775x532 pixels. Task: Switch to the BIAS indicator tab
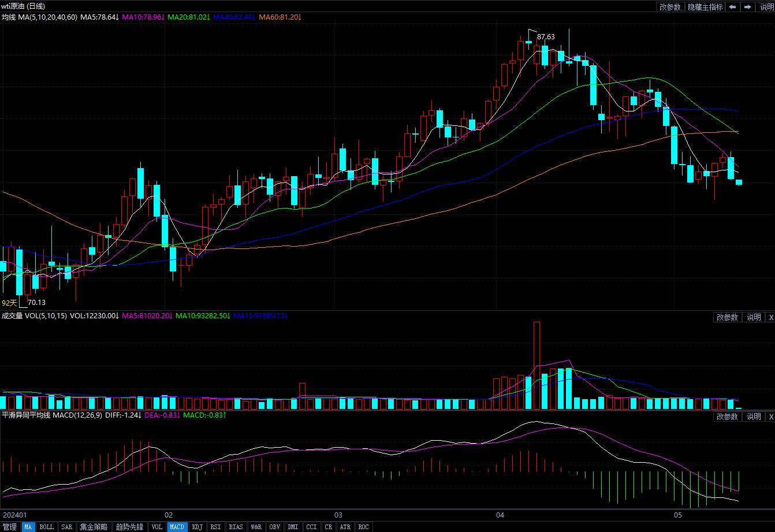coord(236,527)
